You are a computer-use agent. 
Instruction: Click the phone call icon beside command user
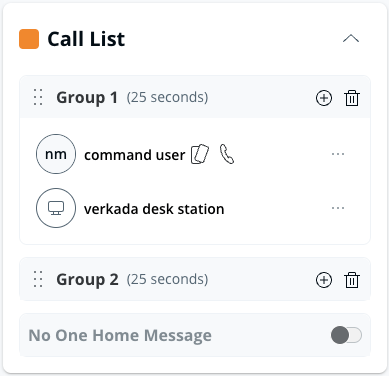pyautogui.click(x=227, y=154)
